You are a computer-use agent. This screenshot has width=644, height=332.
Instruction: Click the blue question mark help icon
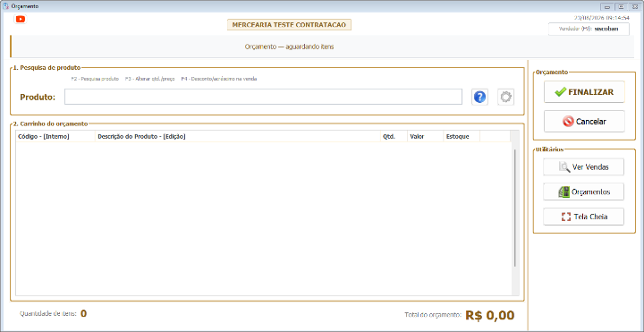click(479, 97)
